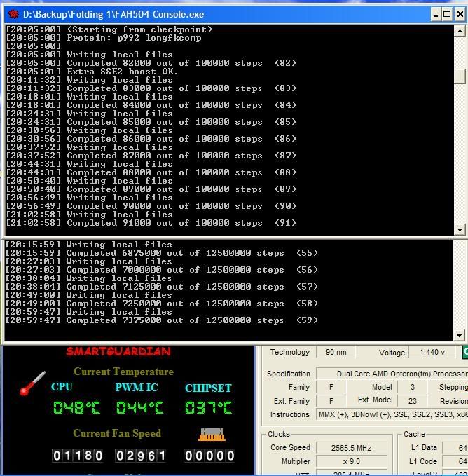
Task: Click the Cache group label
Action: [x=414, y=434]
